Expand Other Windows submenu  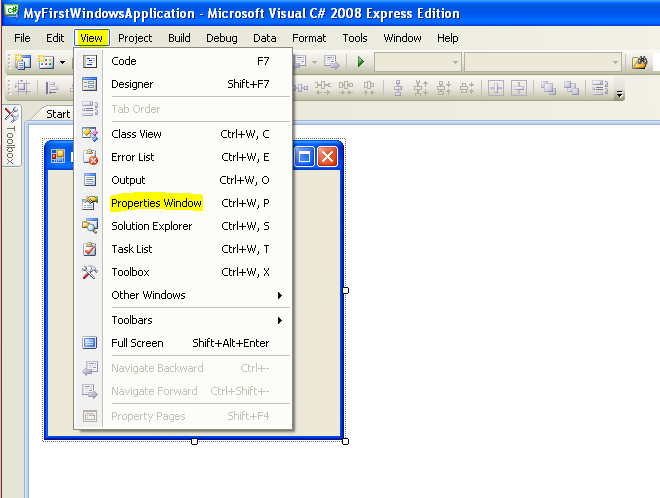[183, 295]
